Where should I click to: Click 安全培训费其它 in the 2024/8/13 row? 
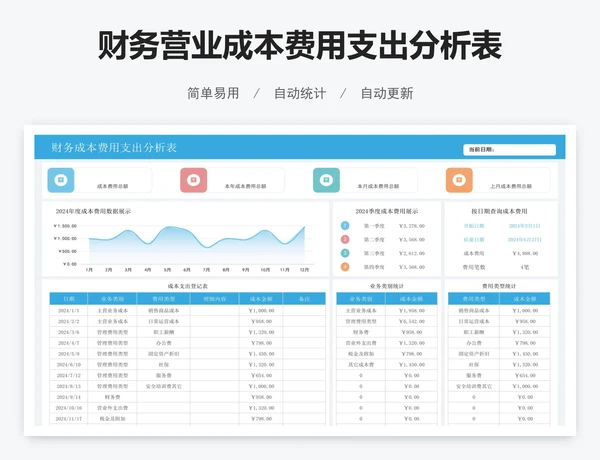(x=164, y=386)
